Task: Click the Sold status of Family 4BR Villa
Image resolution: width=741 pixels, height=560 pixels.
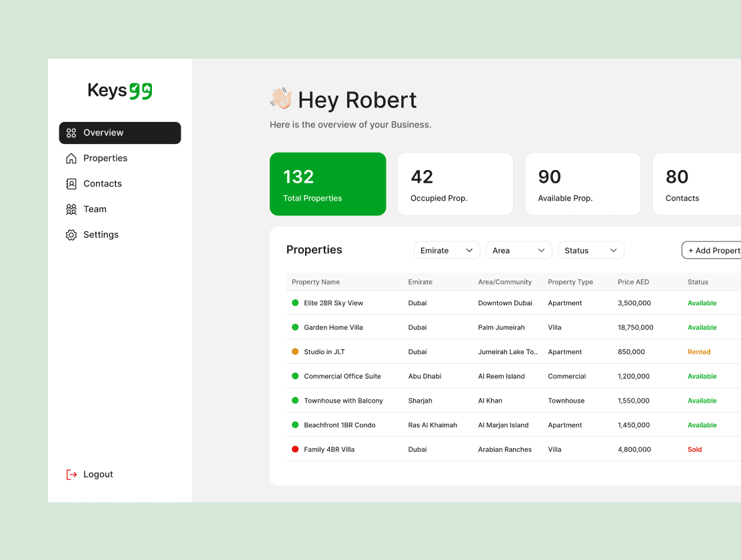Action: (x=694, y=449)
